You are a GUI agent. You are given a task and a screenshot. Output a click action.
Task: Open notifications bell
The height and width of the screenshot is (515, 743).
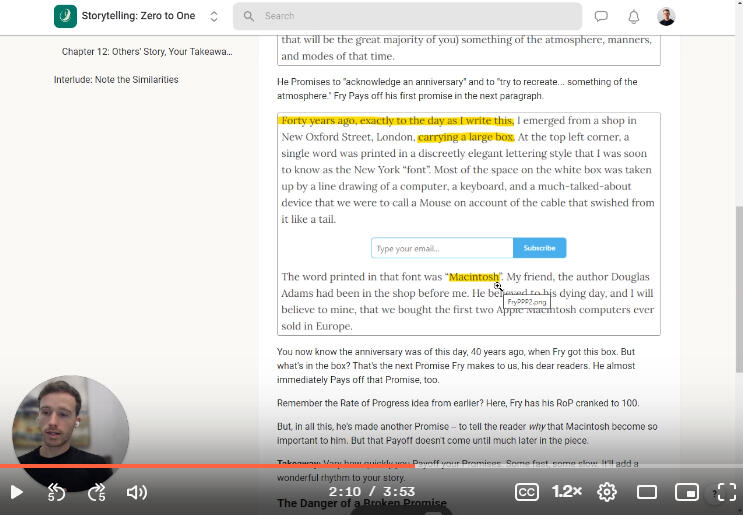633,16
